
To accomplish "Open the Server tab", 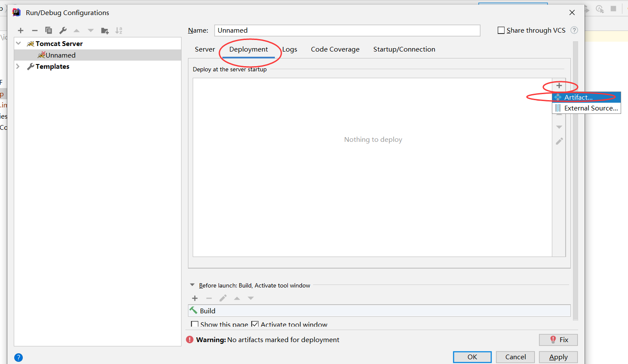I will point(205,49).
